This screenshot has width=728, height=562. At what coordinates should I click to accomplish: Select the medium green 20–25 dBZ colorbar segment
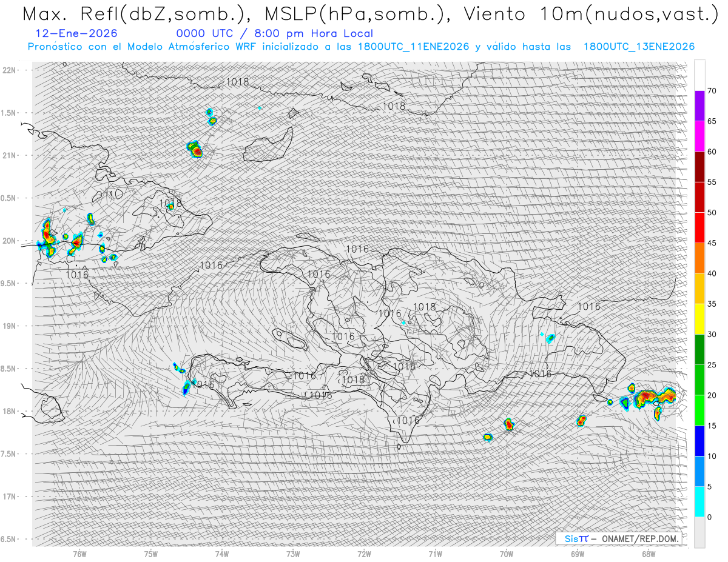click(699, 380)
